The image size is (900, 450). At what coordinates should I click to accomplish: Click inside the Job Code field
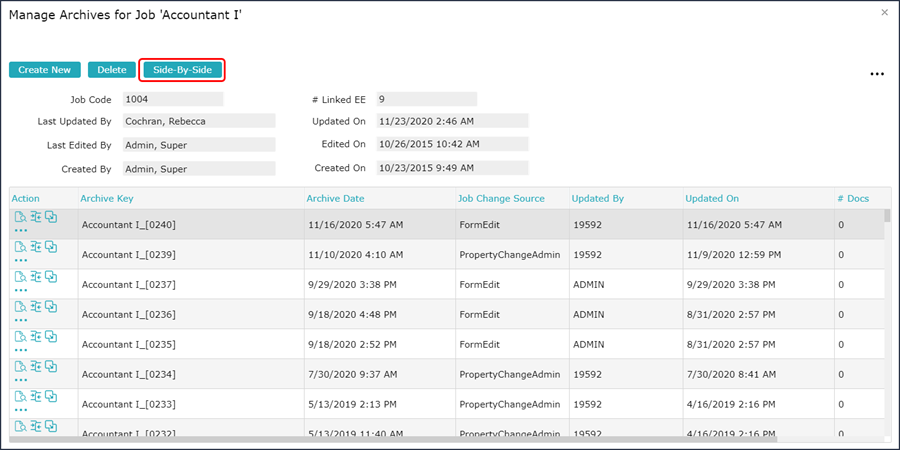[172, 99]
